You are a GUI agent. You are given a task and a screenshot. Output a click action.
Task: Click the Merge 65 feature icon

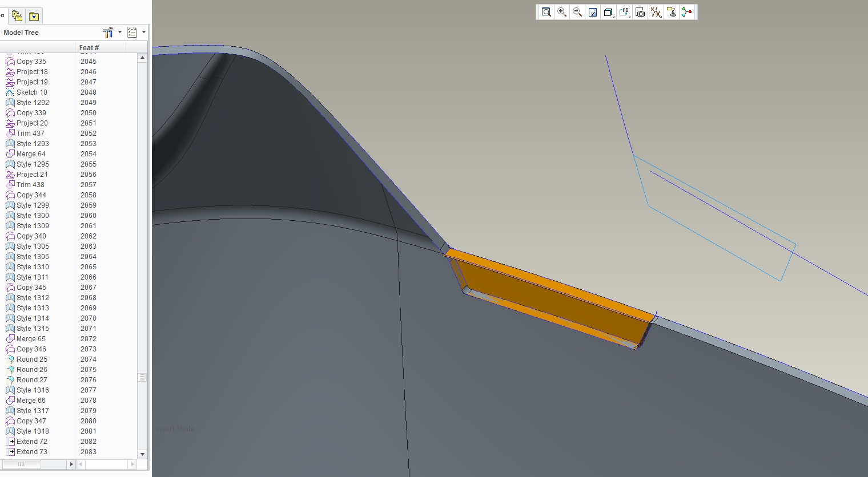[x=10, y=339]
